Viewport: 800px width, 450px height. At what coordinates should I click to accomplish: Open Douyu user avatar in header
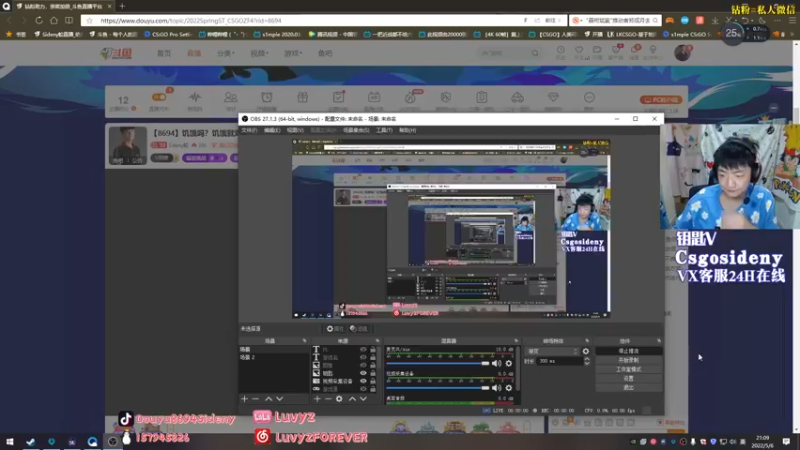[683, 53]
